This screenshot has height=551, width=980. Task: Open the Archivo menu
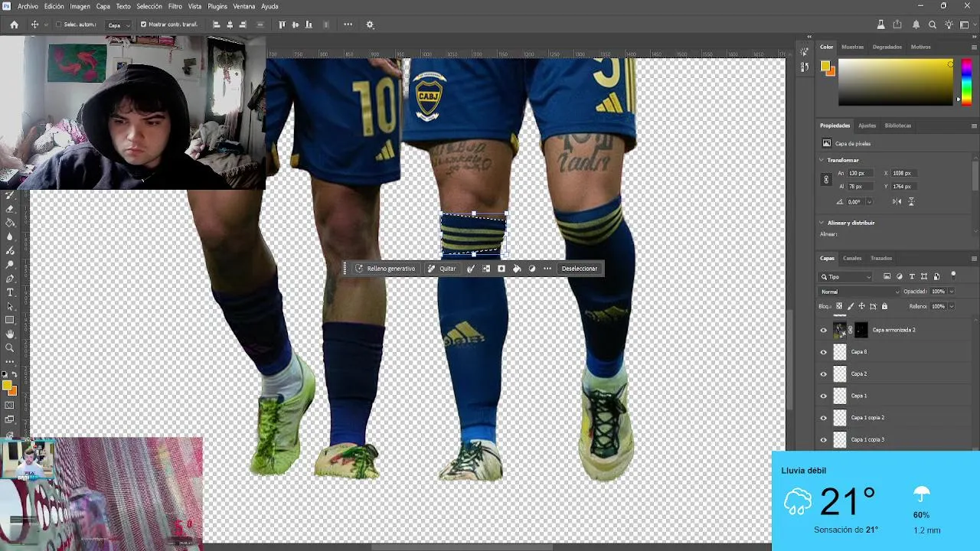[28, 6]
